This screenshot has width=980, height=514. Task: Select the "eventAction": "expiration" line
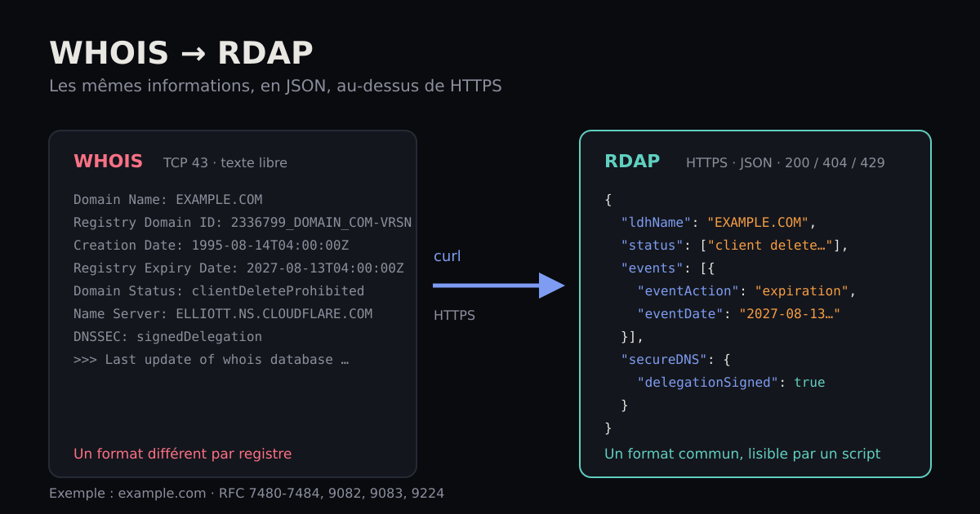tap(746, 291)
